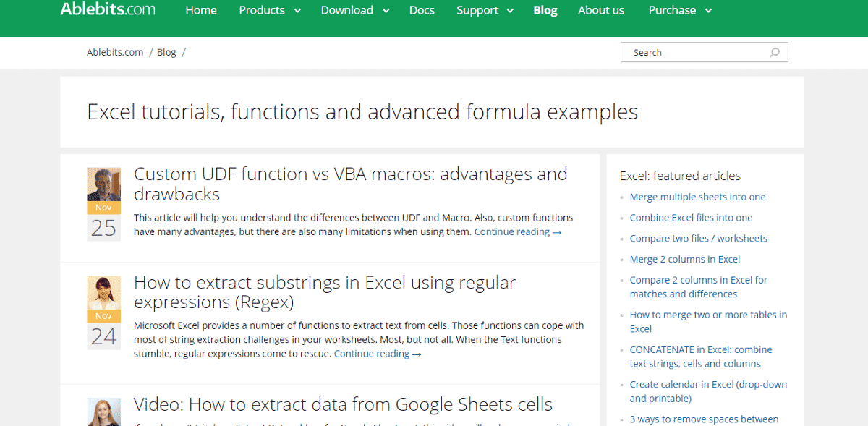Click the Ablebits.com logo
Screen dimensions: 868x426
(107, 10)
